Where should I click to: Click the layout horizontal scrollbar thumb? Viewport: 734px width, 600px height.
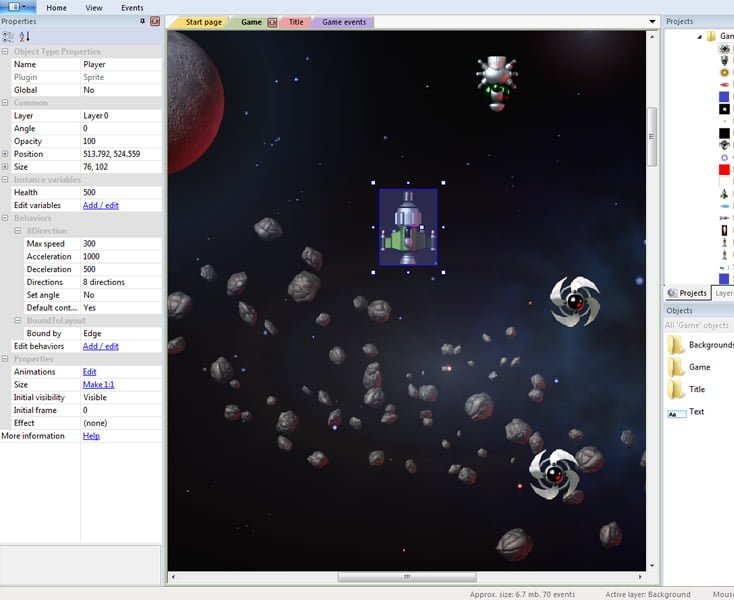click(x=407, y=577)
